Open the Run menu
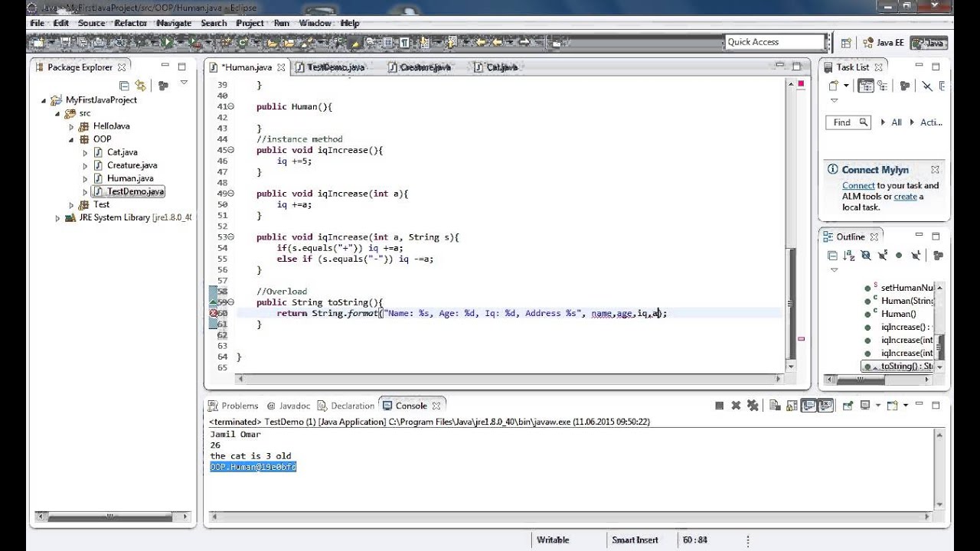The image size is (980, 551). click(282, 23)
